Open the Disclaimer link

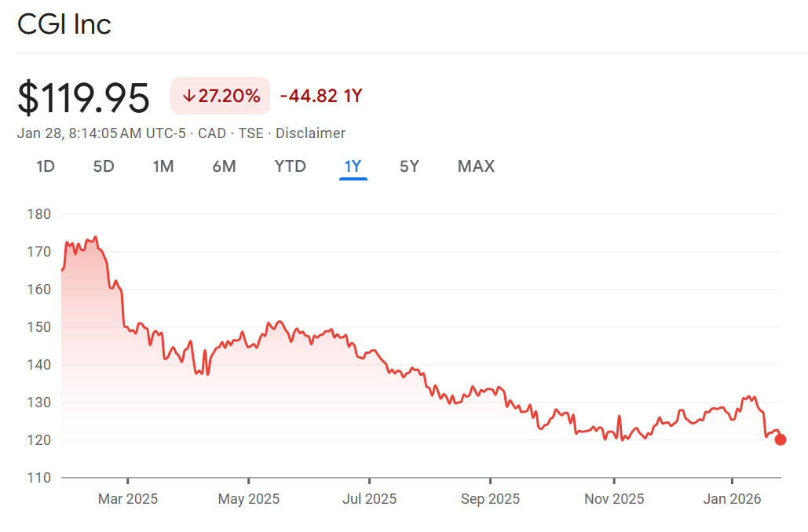310,133
